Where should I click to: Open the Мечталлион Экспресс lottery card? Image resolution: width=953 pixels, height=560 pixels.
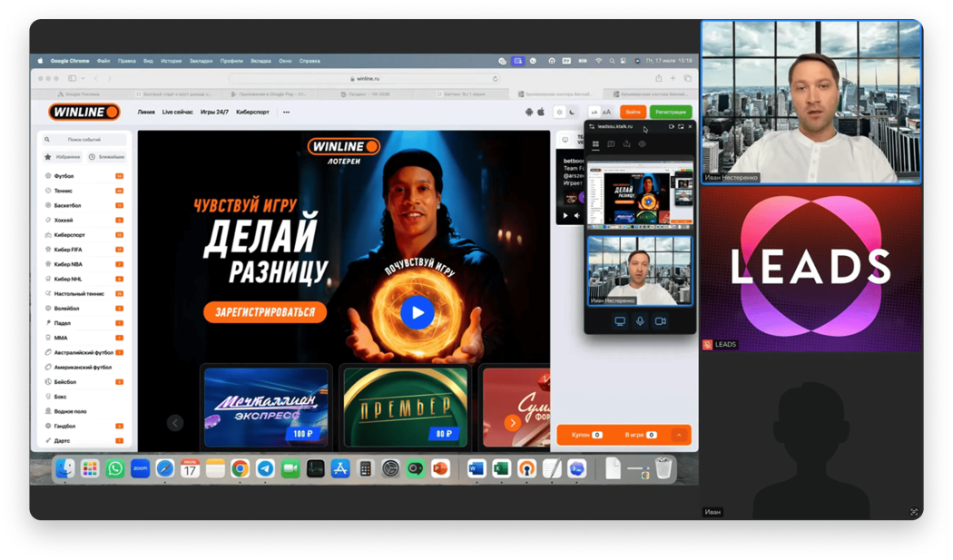click(266, 408)
